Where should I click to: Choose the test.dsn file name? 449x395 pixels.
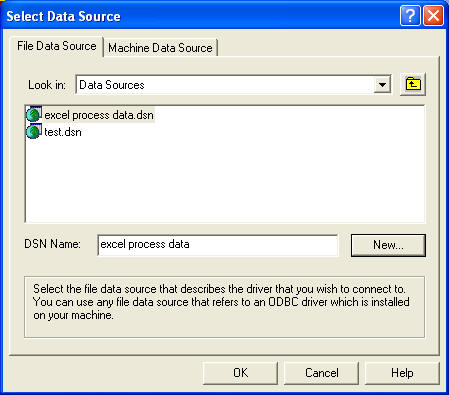pyautogui.click(x=63, y=132)
